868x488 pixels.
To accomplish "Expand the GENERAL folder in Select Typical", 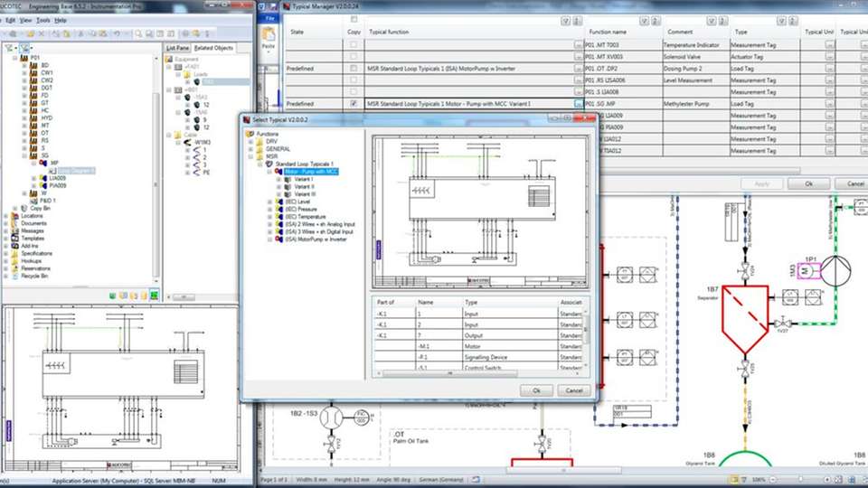I will coord(250,149).
